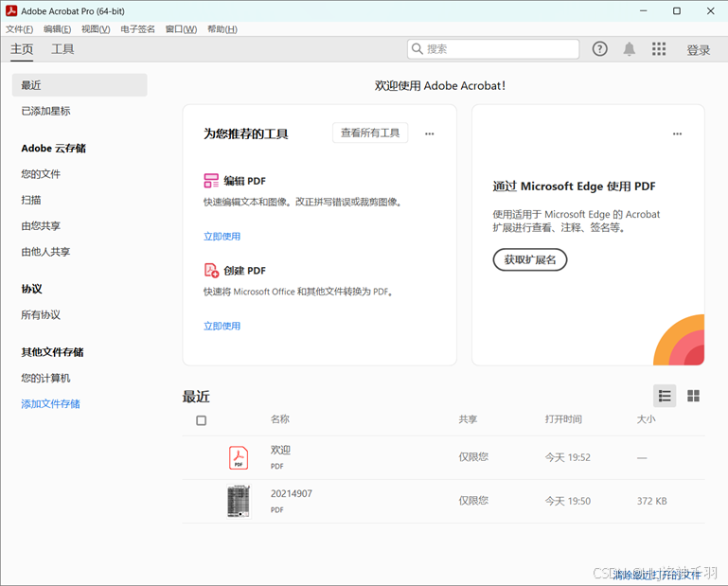The height and width of the screenshot is (586, 728).
Task: Click the Create PDF tool icon
Action: tap(211, 270)
